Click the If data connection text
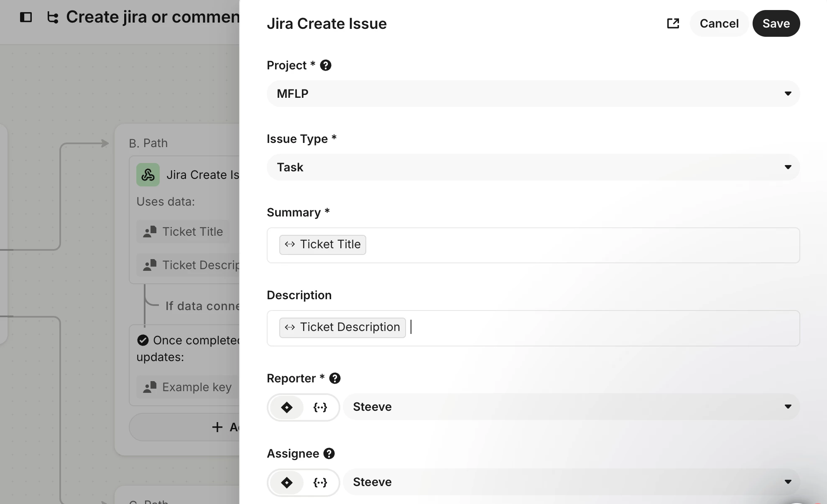827x504 pixels. tap(202, 306)
